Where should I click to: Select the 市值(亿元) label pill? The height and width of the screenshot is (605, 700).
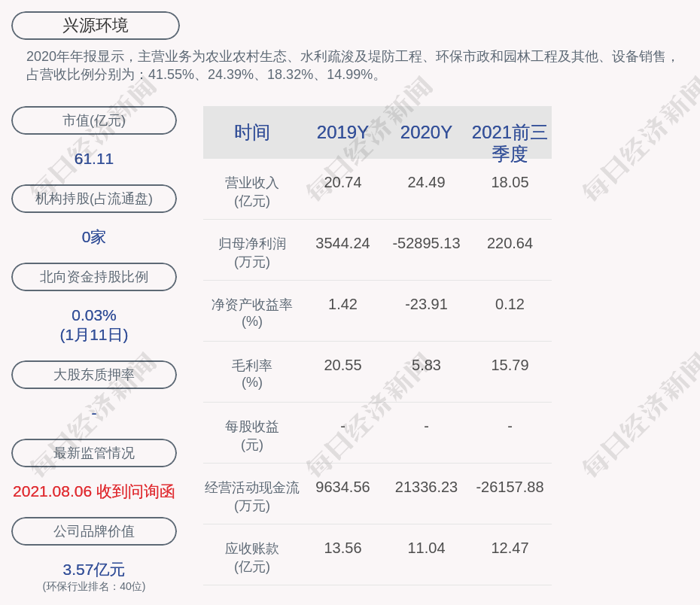94,120
